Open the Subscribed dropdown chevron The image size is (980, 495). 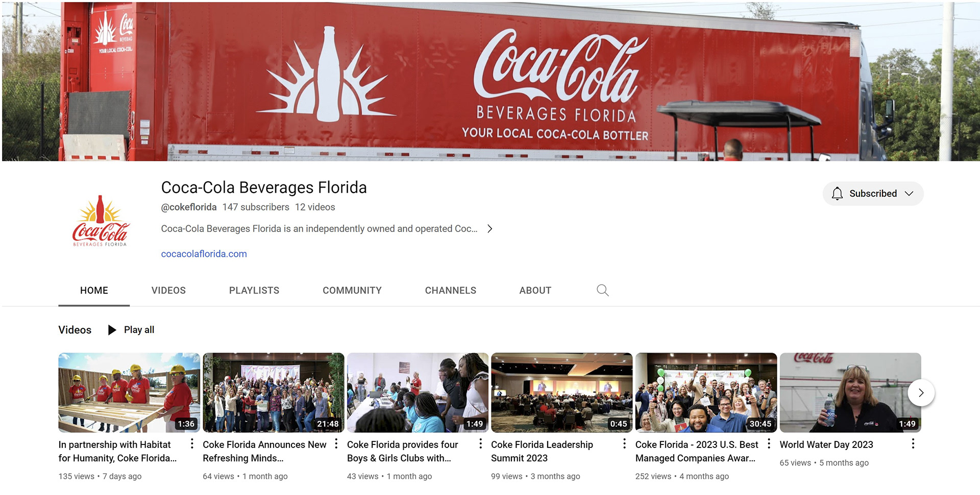pos(909,194)
